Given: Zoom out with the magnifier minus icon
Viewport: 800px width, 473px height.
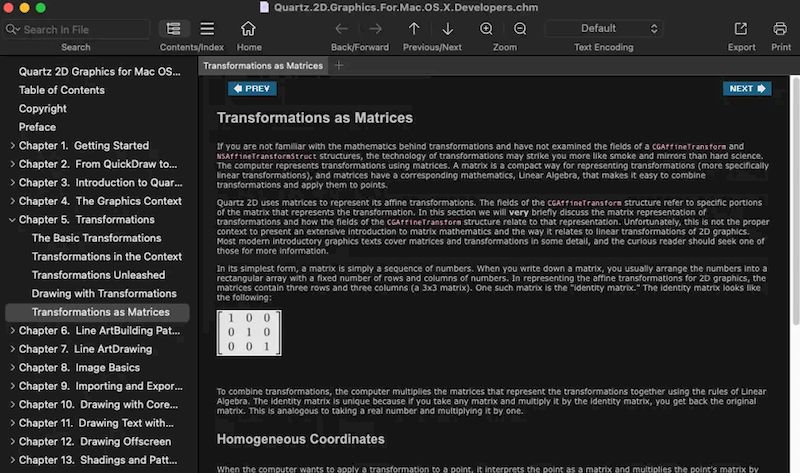Looking at the screenshot, I should [520, 29].
